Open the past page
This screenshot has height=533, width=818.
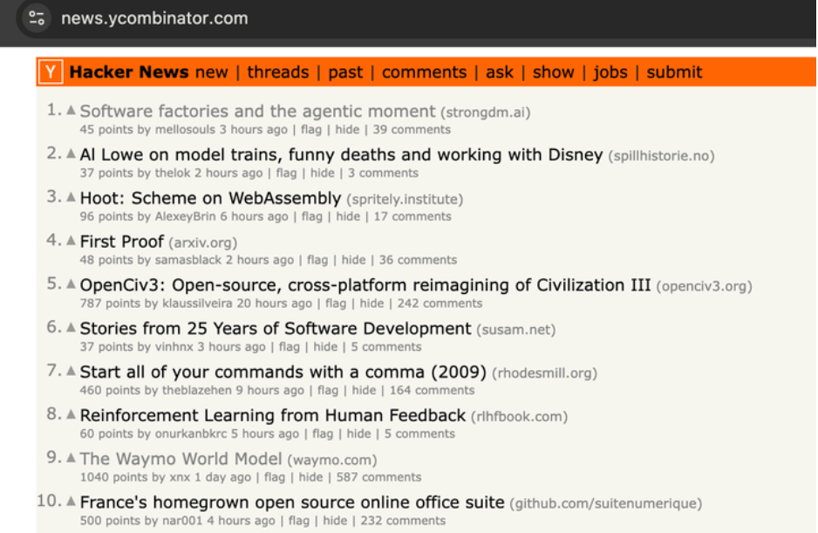click(345, 72)
